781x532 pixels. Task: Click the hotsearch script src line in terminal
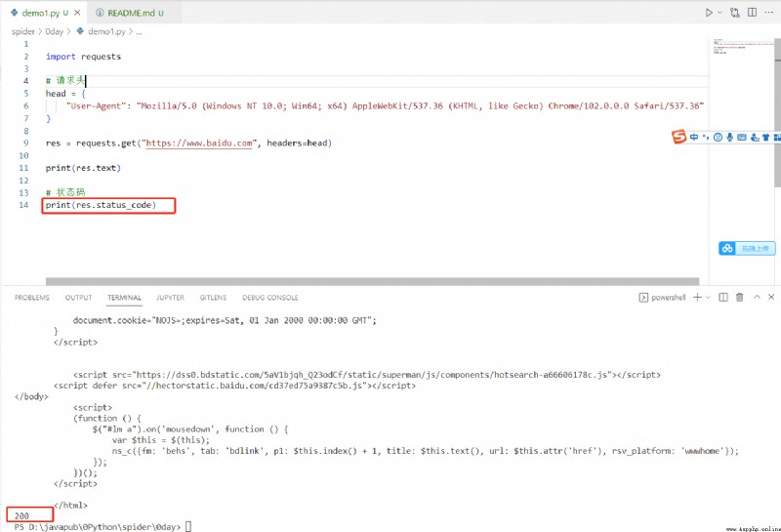367,375
